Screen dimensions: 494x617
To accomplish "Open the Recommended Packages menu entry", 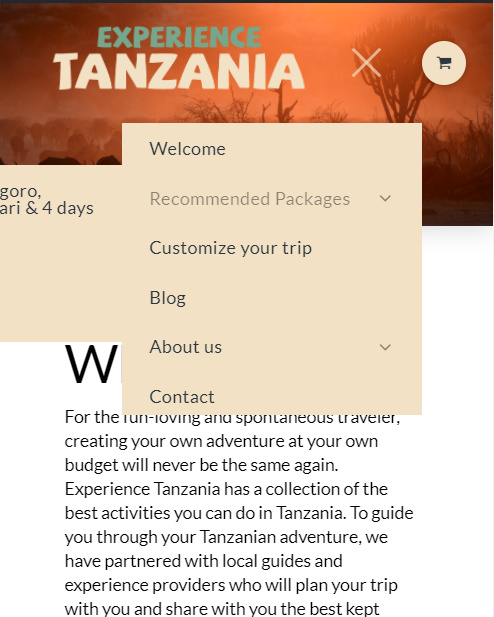I will pos(250,199).
